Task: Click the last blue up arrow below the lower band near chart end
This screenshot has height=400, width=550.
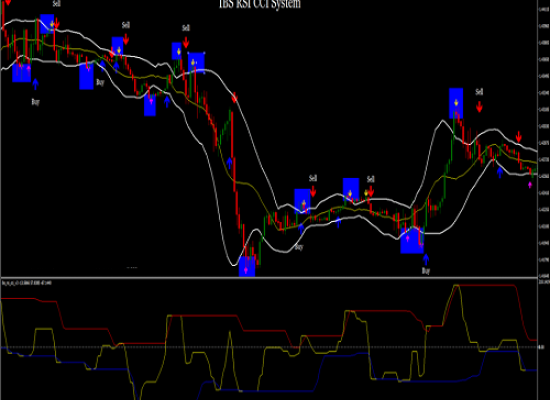Action: tap(500, 172)
